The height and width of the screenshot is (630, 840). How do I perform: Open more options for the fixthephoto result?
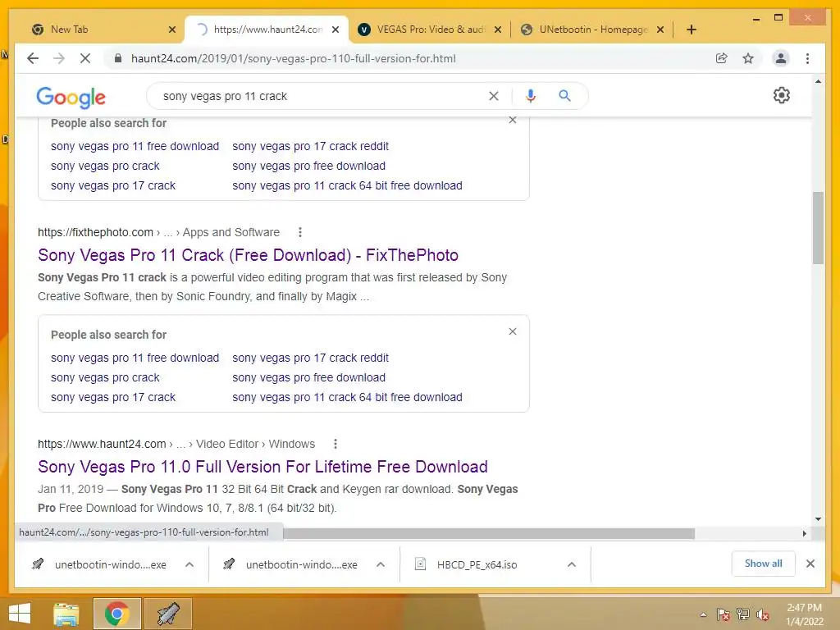300,232
